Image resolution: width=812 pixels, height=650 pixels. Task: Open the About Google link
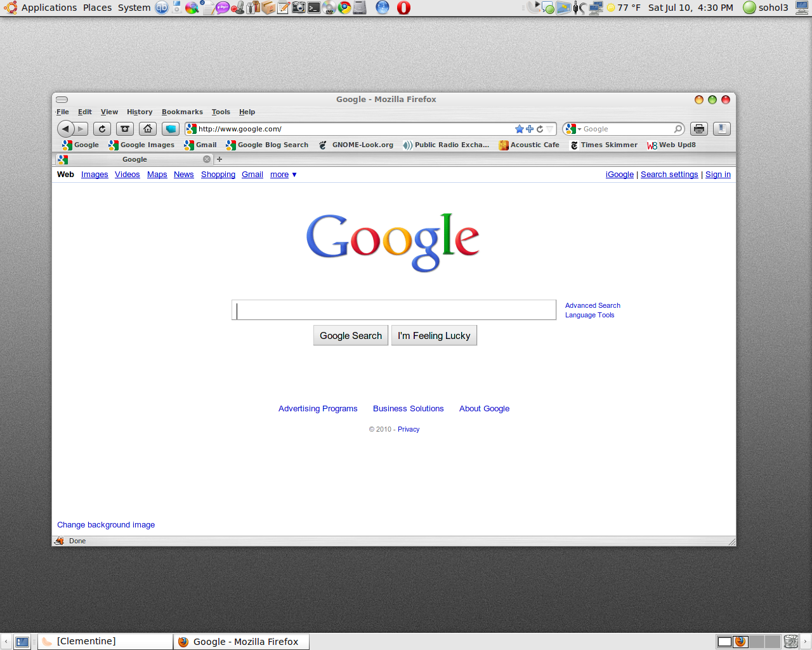485,409
